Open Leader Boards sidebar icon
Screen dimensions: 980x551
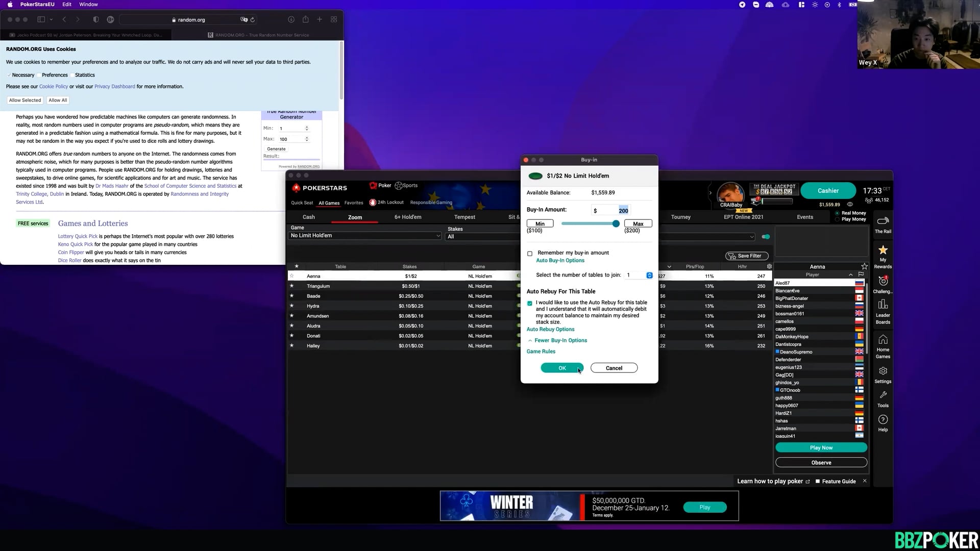click(883, 311)
